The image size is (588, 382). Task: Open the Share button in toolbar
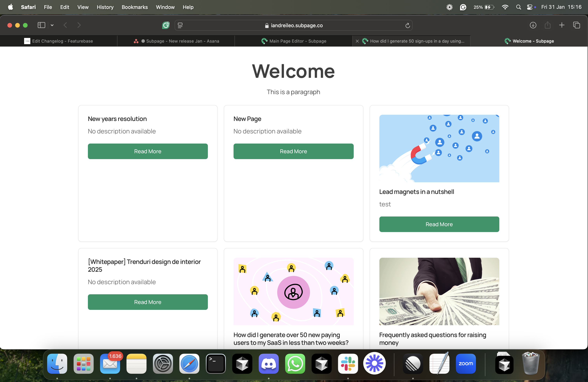(548, 25)
